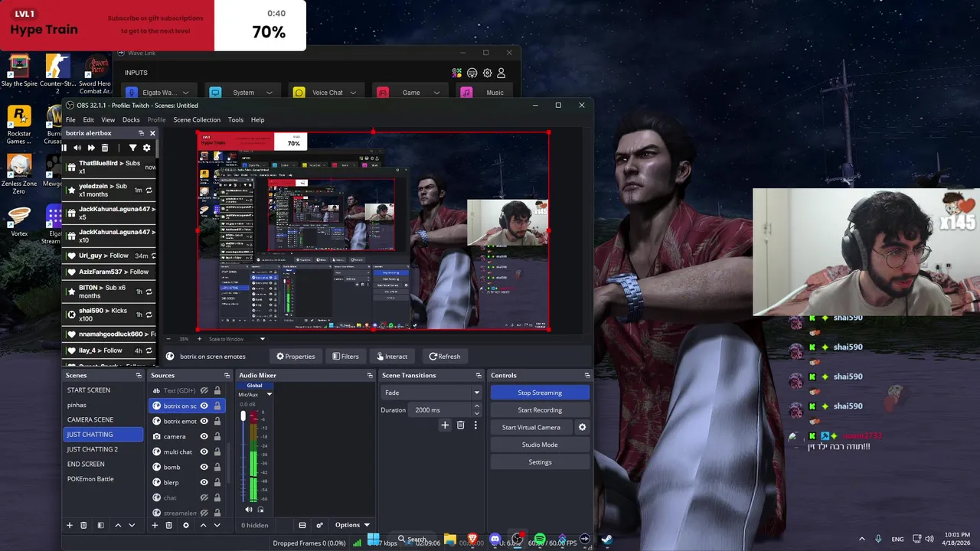The height and width of the screenshot is (551, 980).
Task: Move the selected source down
Action: tap(217, 525)
